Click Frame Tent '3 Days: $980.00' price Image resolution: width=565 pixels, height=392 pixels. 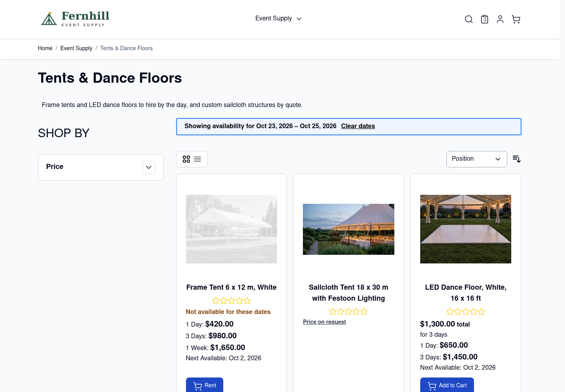tap(211, 336)
